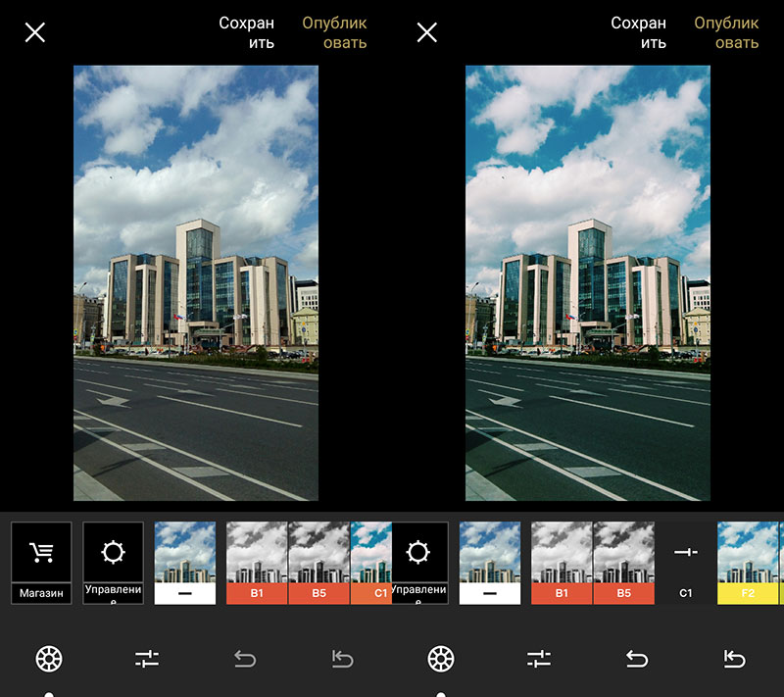
Task: Open the Магазин shop cart
Action: [41, 563]
